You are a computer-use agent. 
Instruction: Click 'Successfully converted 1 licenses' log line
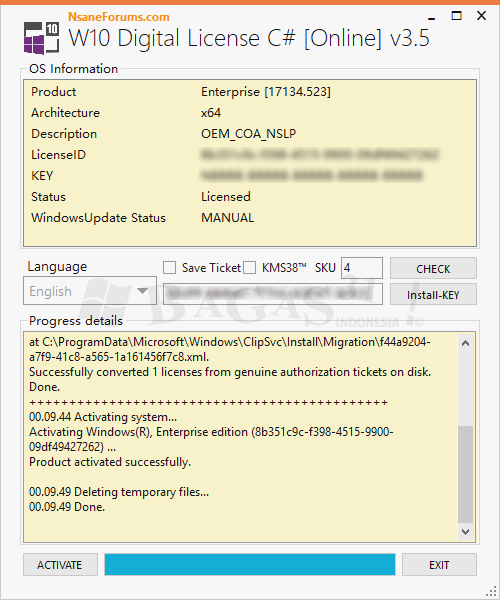230,372
